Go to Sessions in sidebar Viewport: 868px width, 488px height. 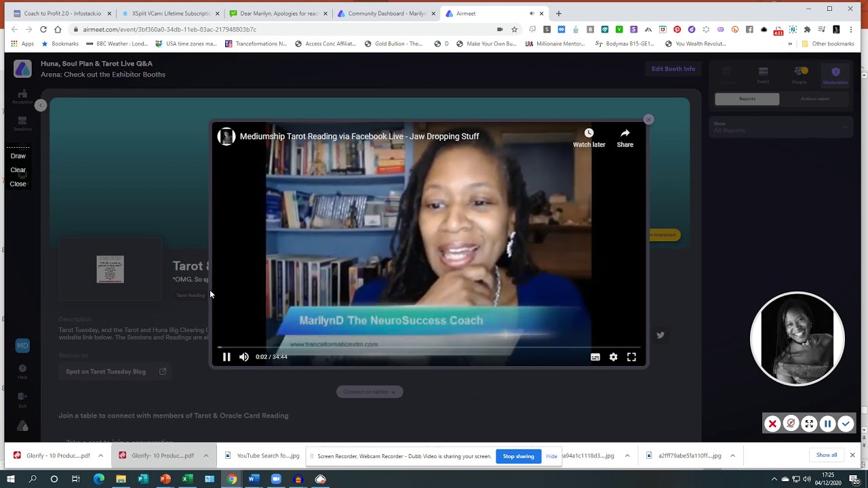22,123
